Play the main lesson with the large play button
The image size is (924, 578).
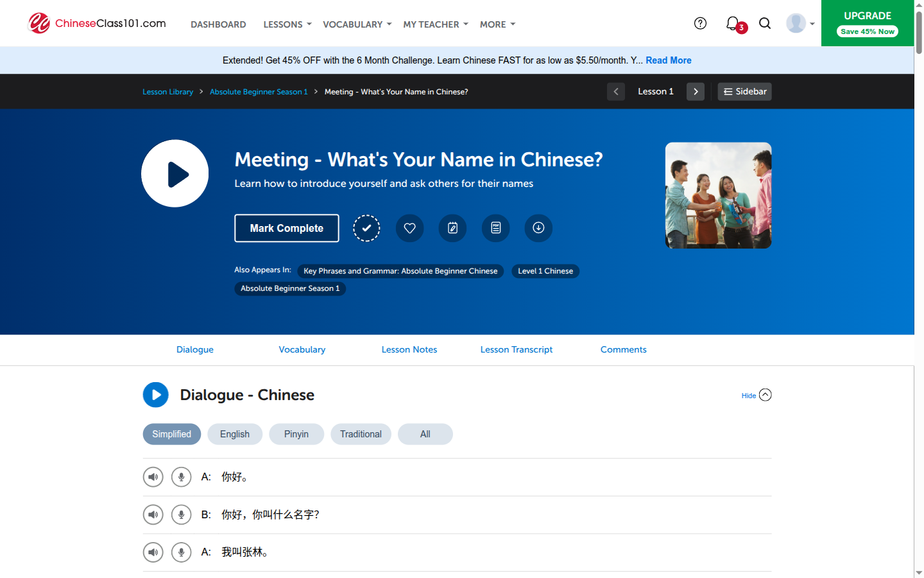(175, 173)
